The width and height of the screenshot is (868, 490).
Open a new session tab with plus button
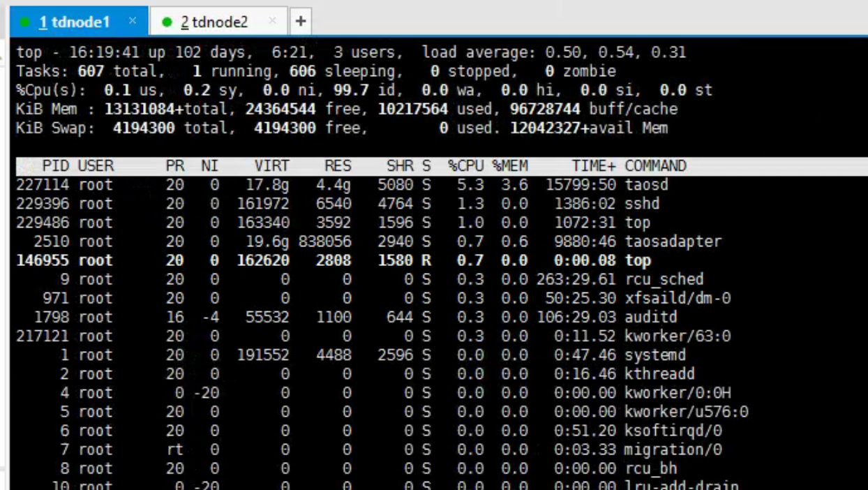301,22
